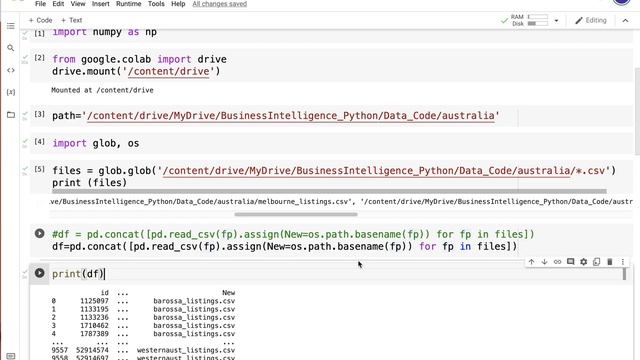Open the Tools menu
640x360 pixels.
click(156, 4)
